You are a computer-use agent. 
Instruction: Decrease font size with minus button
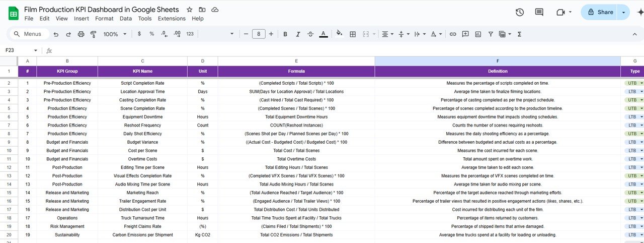(x=246, y=34)
